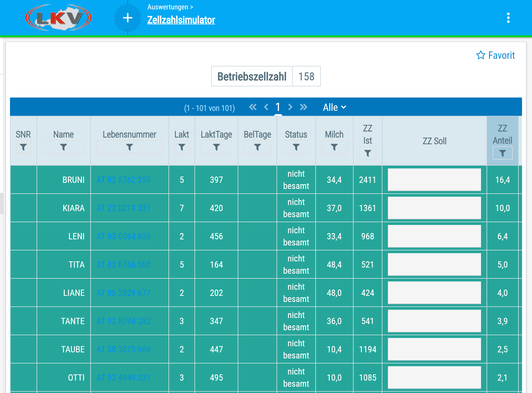Viewport: 532px width, 393px height.
Task: Expand the Alle rows-per-page dropdown
Action: (x=334, y=107)
